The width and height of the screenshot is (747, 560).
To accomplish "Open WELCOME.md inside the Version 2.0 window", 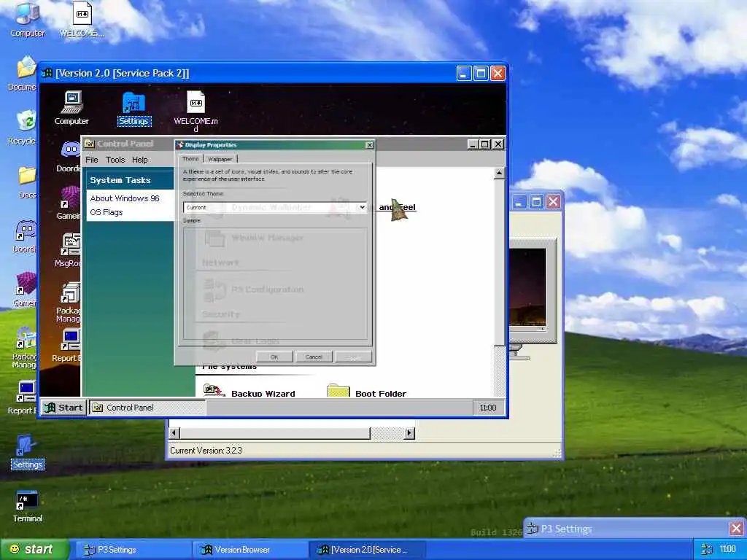I will coord(196,111).
